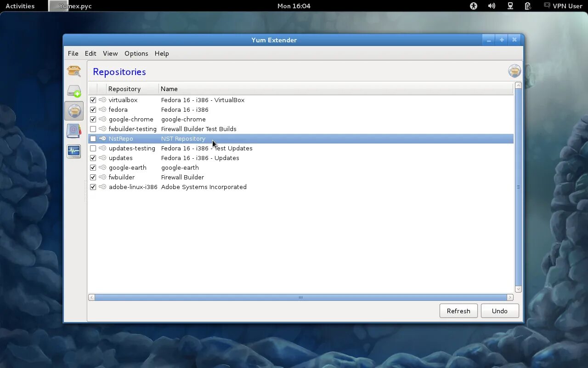Click the key icon next to adobe-linux-i386
The width and height of the screenshot is (588, 368).
(102, 187)
